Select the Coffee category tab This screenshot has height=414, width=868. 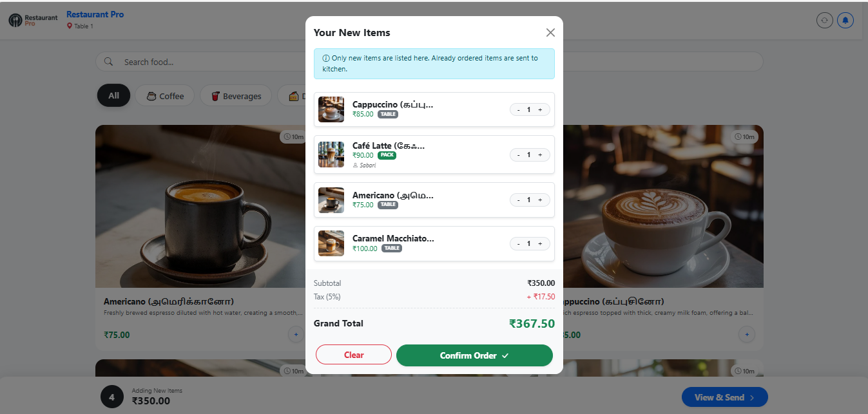[165, 96]
